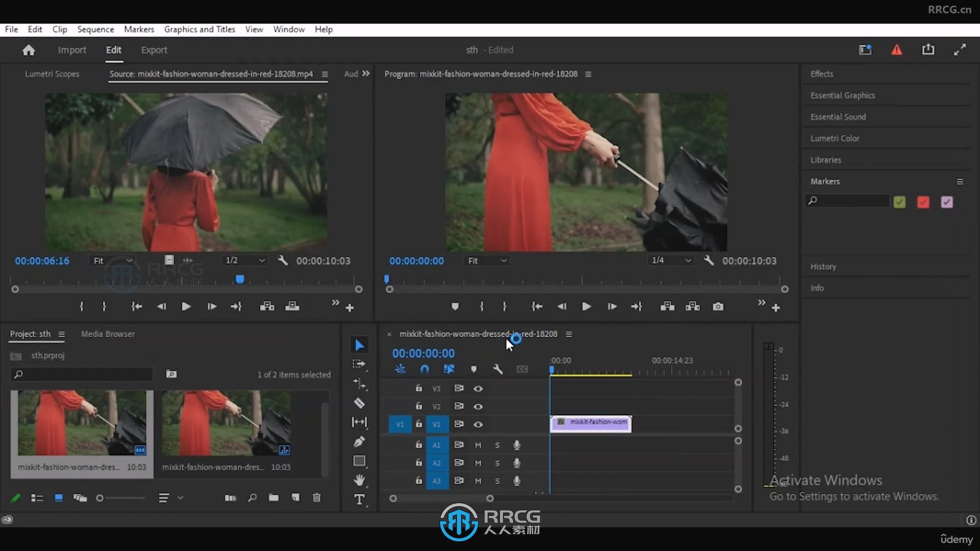Click the Essential Sound button
Image resolution: width=980 pixels, height=551 pixels.
click(838, 116)
